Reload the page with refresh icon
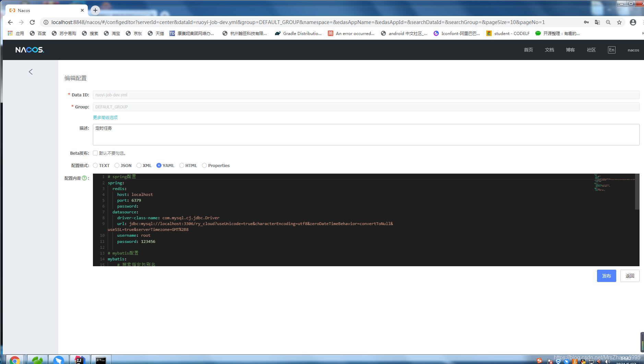 click(x=32, y=22)
